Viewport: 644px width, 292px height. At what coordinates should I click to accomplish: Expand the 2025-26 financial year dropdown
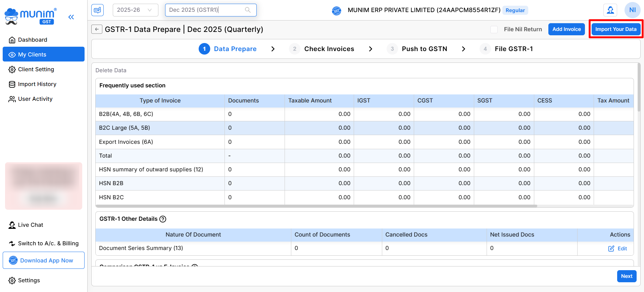point(135,10)
